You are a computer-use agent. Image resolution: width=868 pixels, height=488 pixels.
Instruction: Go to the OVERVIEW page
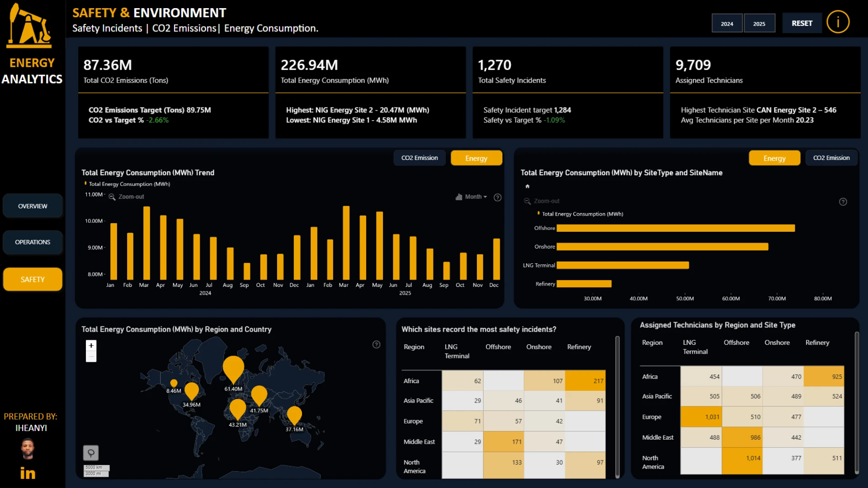point(33,206)
